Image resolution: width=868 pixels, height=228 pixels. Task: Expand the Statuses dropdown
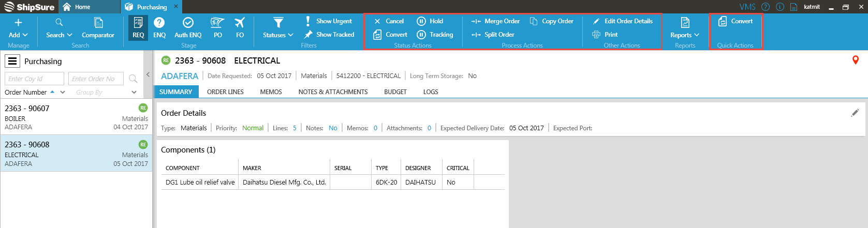[x=278, y=27]
